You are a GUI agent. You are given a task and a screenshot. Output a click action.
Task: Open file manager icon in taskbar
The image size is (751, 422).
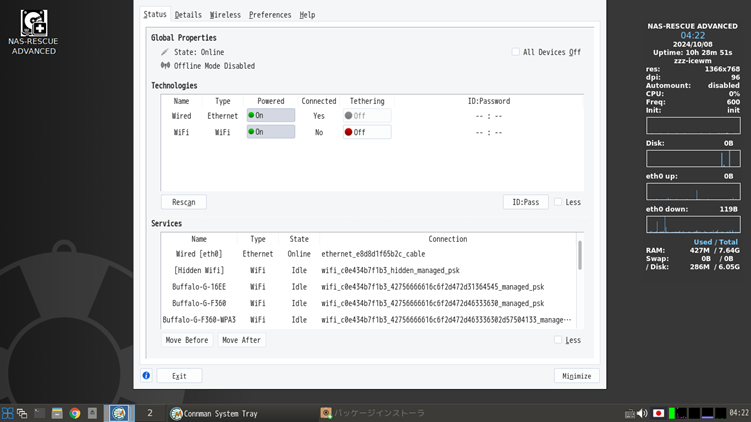click(x=57, y=413)
